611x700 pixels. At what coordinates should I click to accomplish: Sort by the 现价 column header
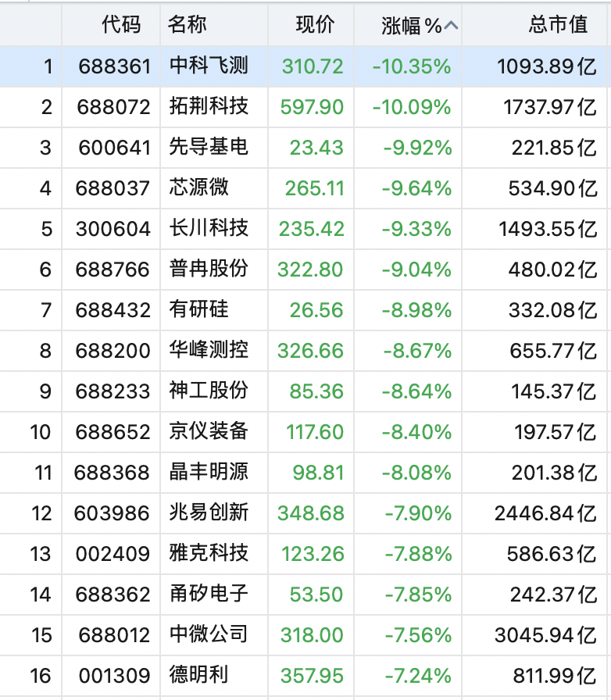pos(315,24)
